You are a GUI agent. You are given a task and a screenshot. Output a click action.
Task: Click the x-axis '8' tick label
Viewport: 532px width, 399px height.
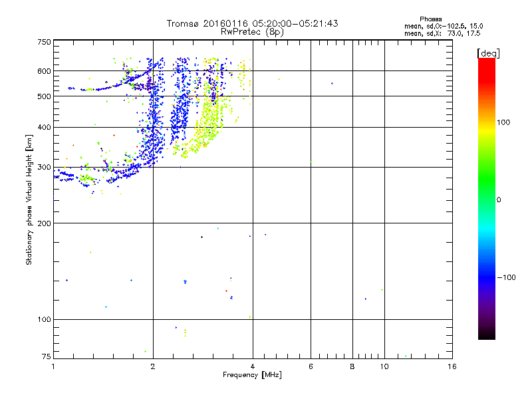352,366
